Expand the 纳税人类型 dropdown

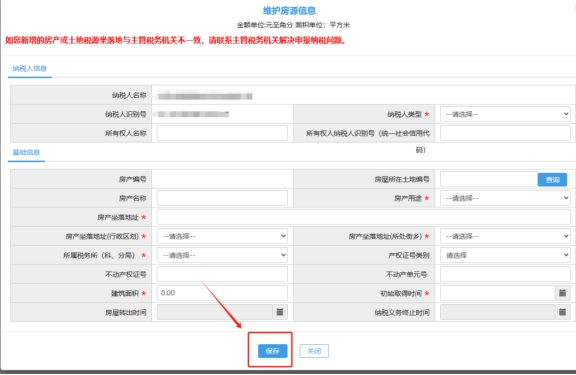pos(505,114)
